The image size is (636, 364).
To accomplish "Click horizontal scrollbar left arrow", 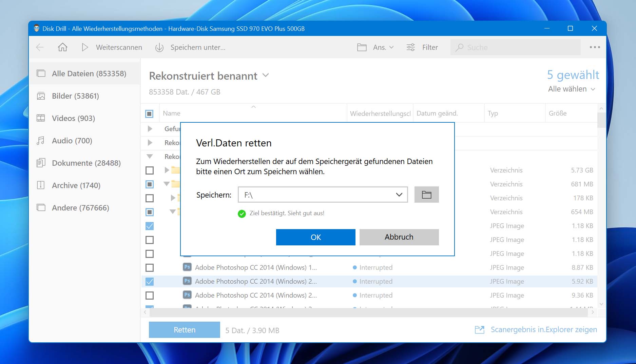I will pos(145,312).
